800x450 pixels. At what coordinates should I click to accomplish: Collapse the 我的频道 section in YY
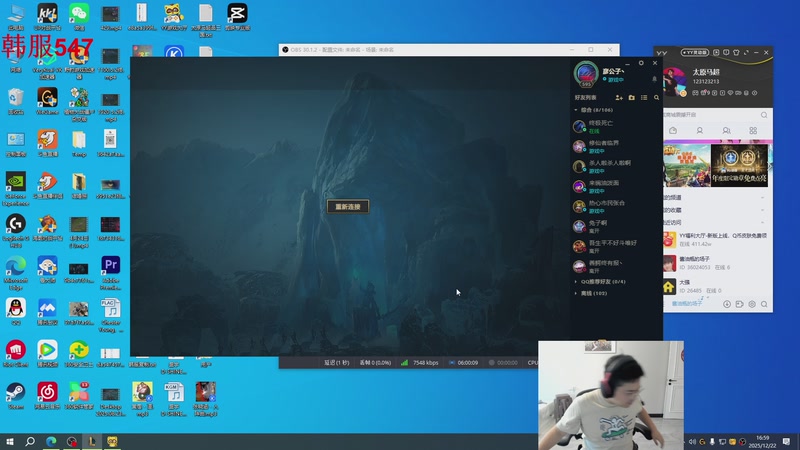click(x=763, y=197)
